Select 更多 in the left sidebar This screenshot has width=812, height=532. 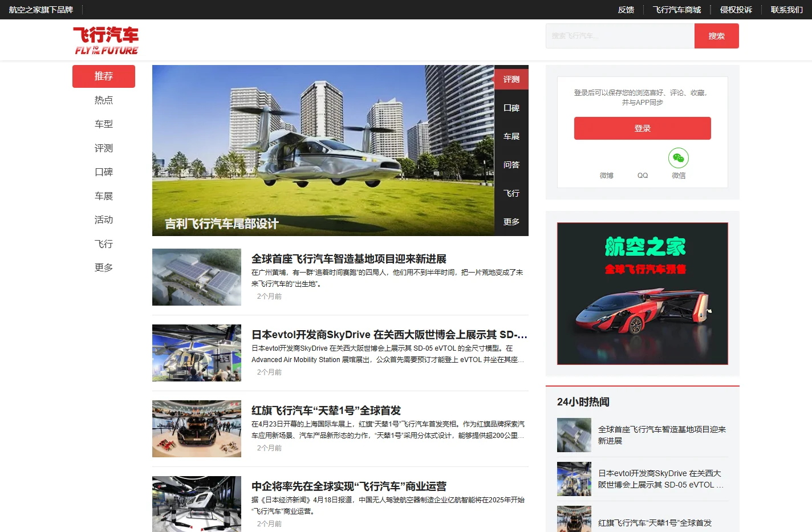coord(104,268)
